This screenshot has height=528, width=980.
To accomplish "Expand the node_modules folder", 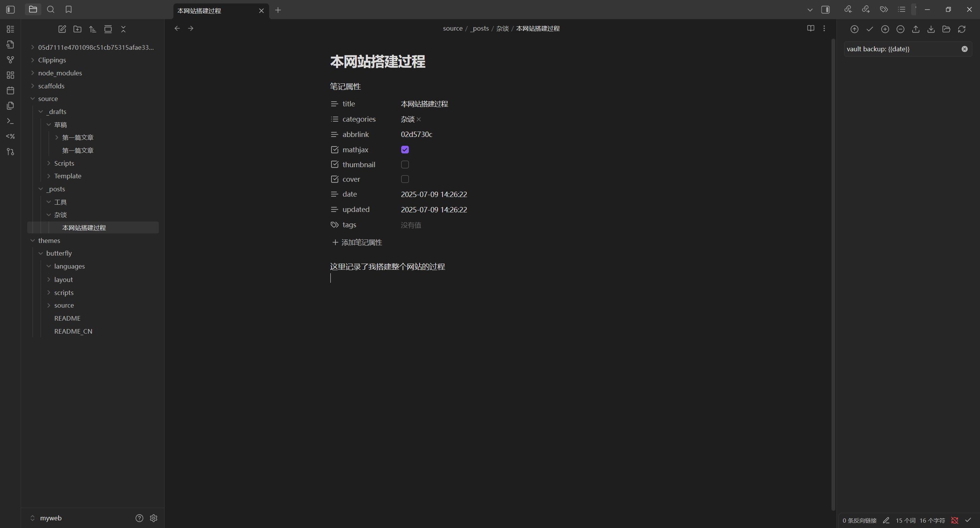I will coord(60,73).
